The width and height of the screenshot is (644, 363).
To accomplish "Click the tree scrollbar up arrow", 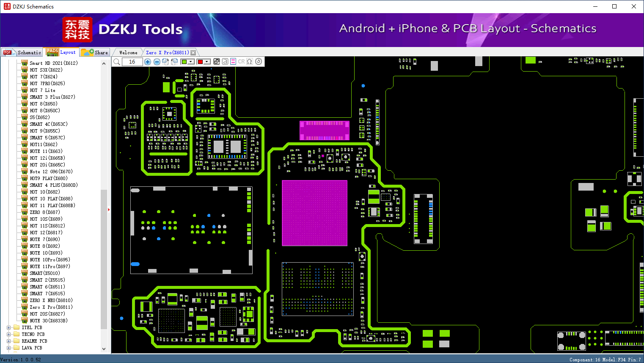I will coord(104,64).
